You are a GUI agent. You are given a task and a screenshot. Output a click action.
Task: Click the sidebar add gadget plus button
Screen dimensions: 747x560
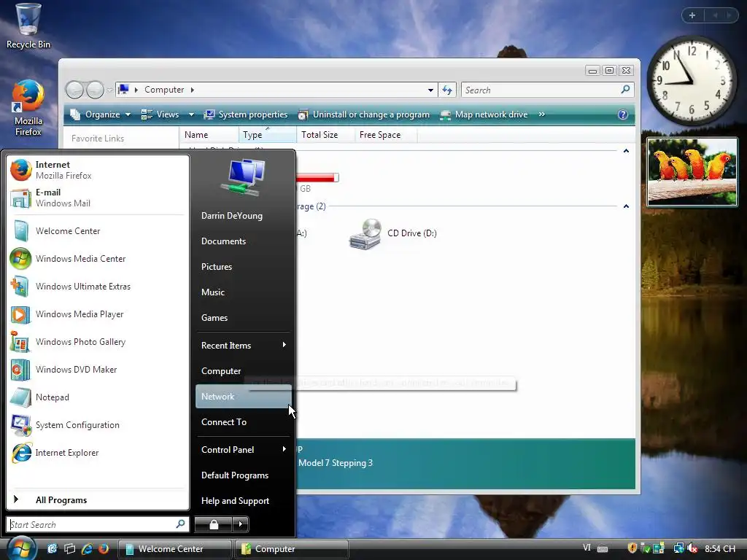[x=692, y=15]
